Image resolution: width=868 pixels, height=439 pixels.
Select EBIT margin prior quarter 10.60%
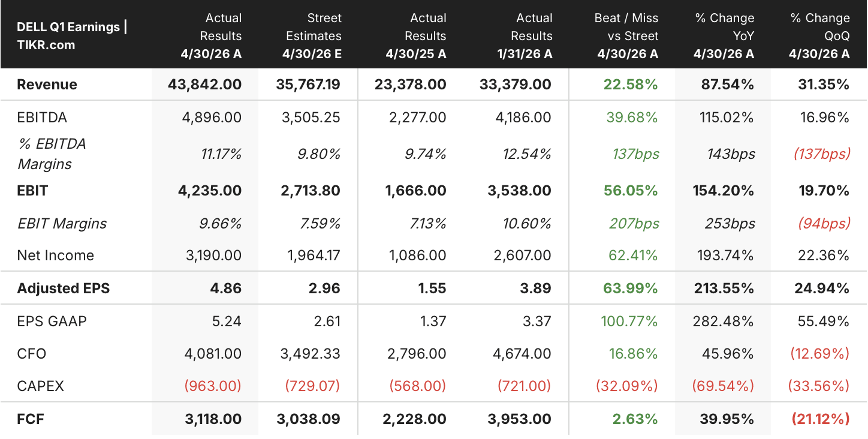click(528, 224)
